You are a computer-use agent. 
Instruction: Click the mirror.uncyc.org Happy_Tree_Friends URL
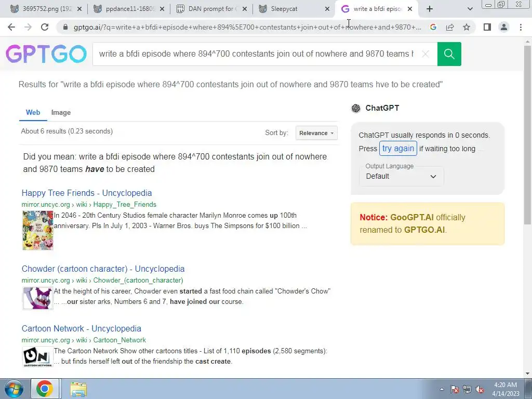(89, 205)
